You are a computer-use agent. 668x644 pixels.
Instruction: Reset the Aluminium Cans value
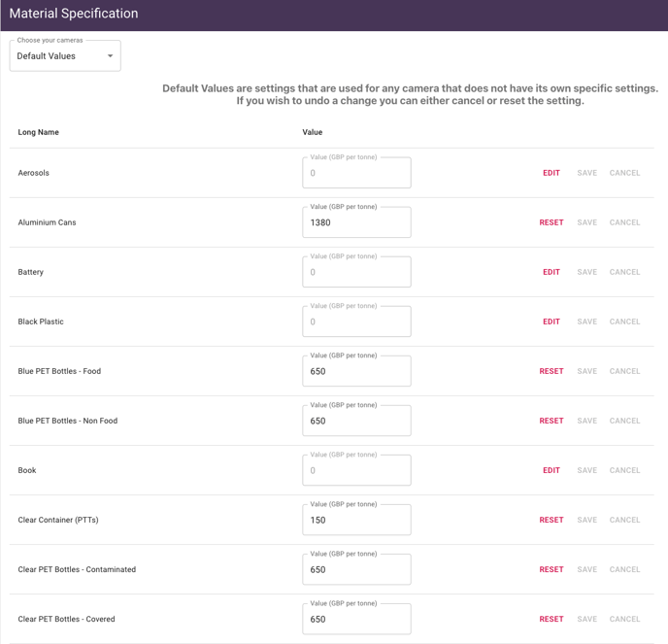551,222
